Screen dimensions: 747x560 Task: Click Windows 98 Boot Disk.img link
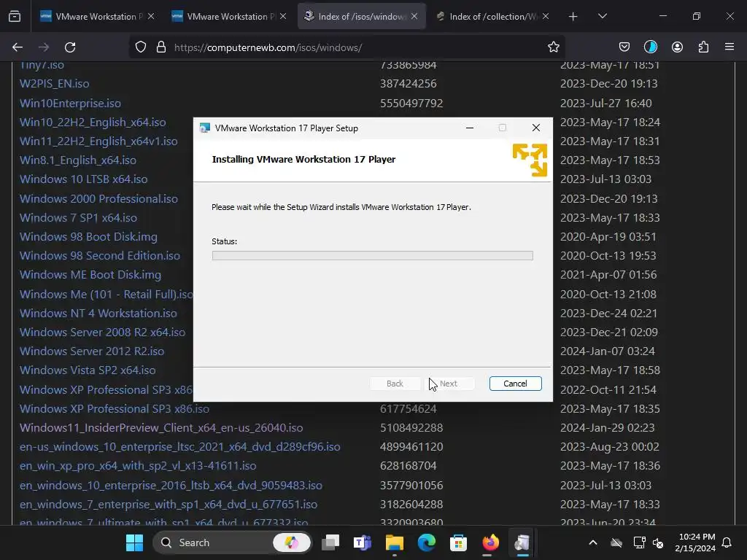point(88,237)
